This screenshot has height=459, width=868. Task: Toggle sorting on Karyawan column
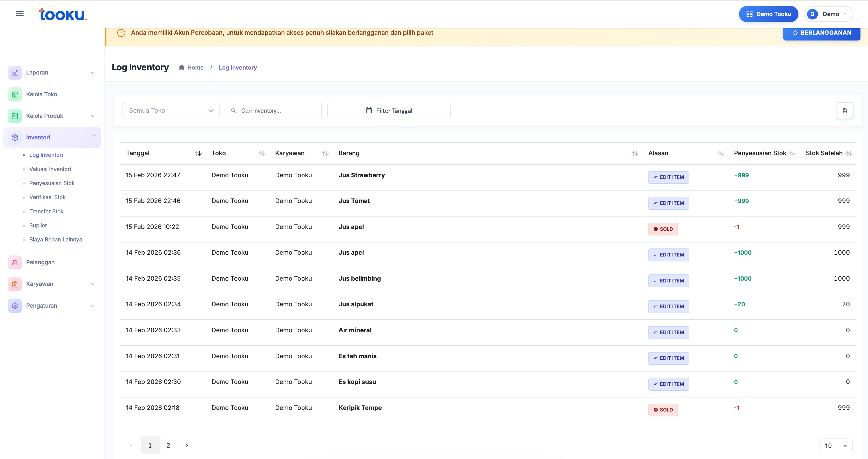(x=325, y=153)
